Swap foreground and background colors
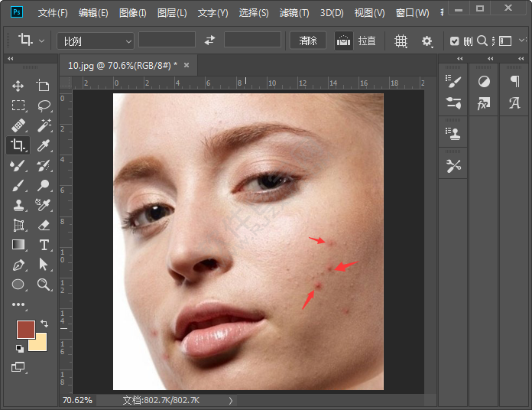Viewport: 532px width, 410px height. (44, 324)
